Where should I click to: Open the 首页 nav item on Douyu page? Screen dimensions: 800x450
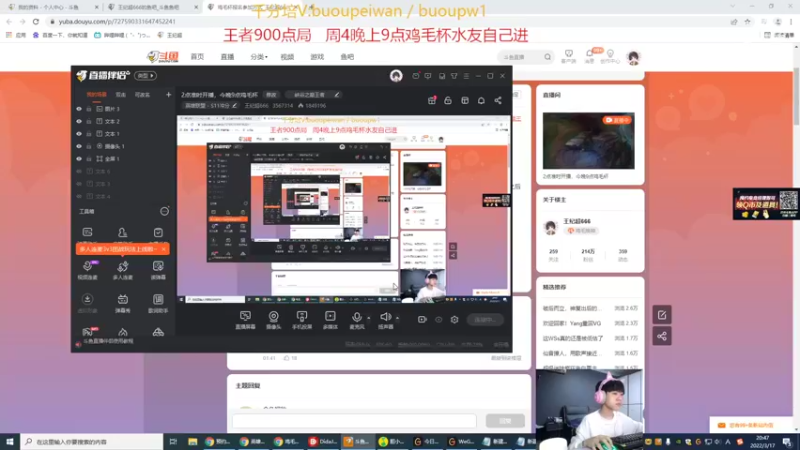pyautogui.click(x=197, y=57)
